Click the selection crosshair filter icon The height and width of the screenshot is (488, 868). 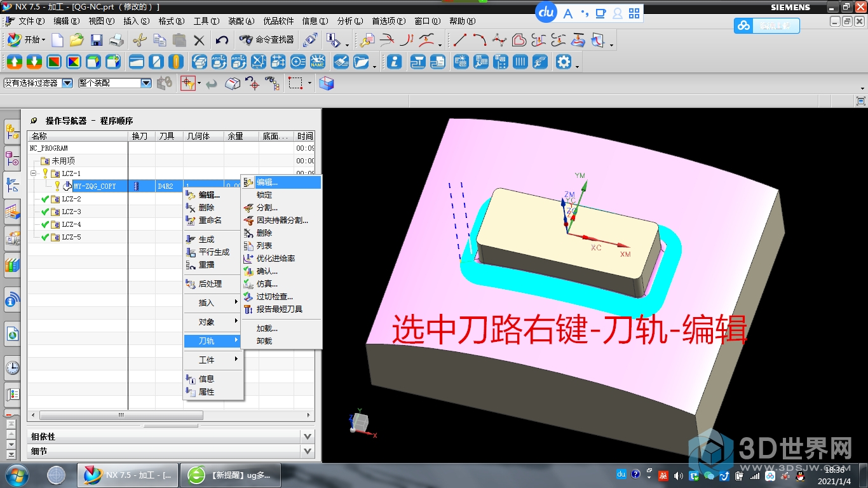187,83
